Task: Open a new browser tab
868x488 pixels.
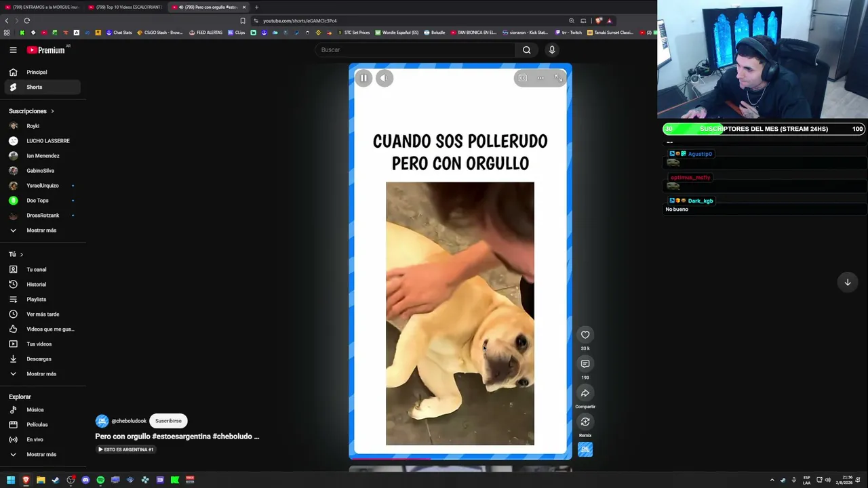Action: (256, 7)
